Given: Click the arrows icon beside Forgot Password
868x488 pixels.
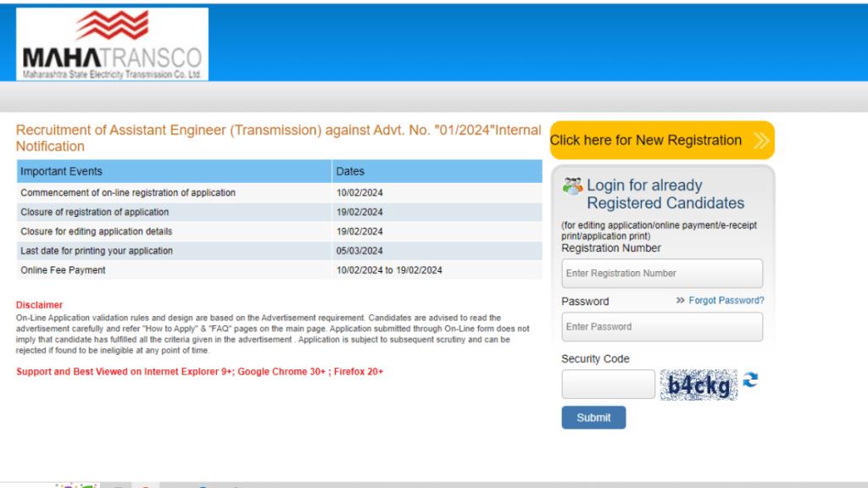Looking at the screenshot, I should tap(680, 301).
